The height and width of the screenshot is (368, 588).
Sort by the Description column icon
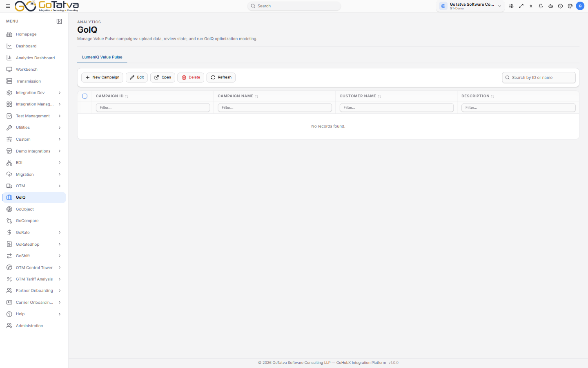[492, 96]
